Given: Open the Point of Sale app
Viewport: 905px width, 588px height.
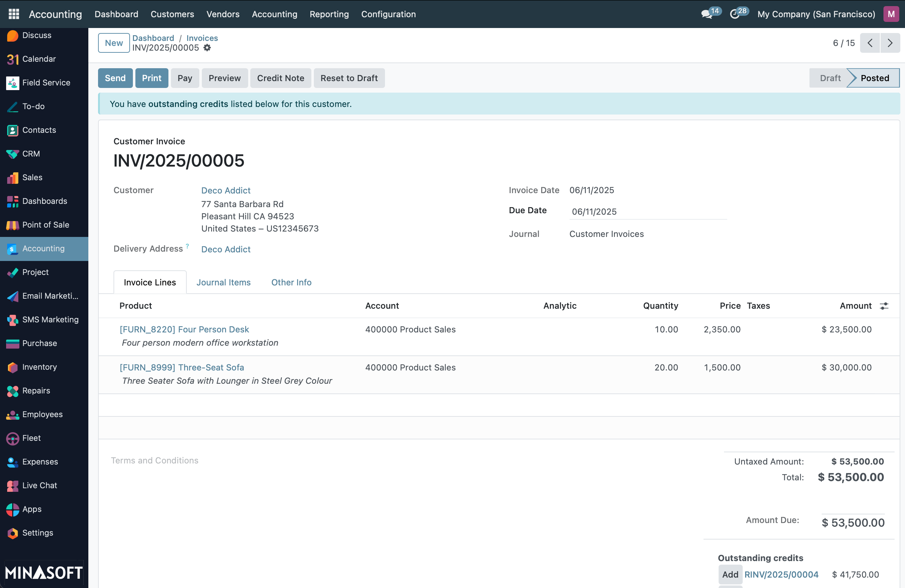Looking at the screenshot, I should click(45, 225).
